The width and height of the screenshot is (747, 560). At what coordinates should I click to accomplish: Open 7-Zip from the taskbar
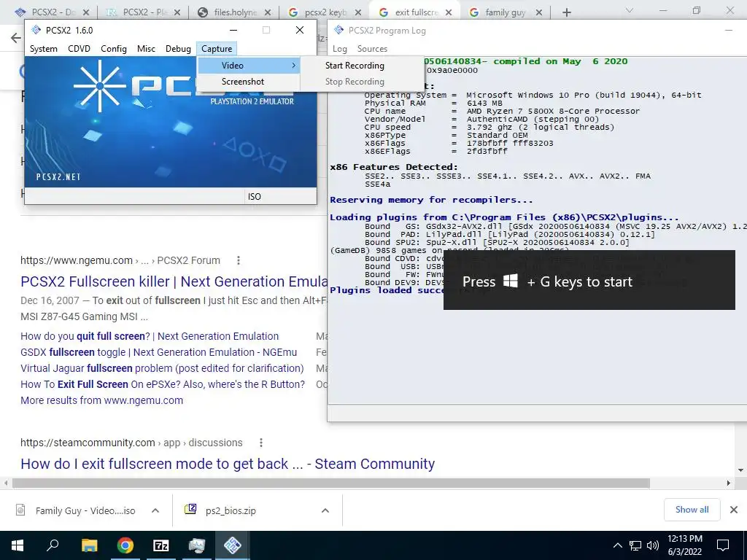pyautogui.click(x=161, y=545)
